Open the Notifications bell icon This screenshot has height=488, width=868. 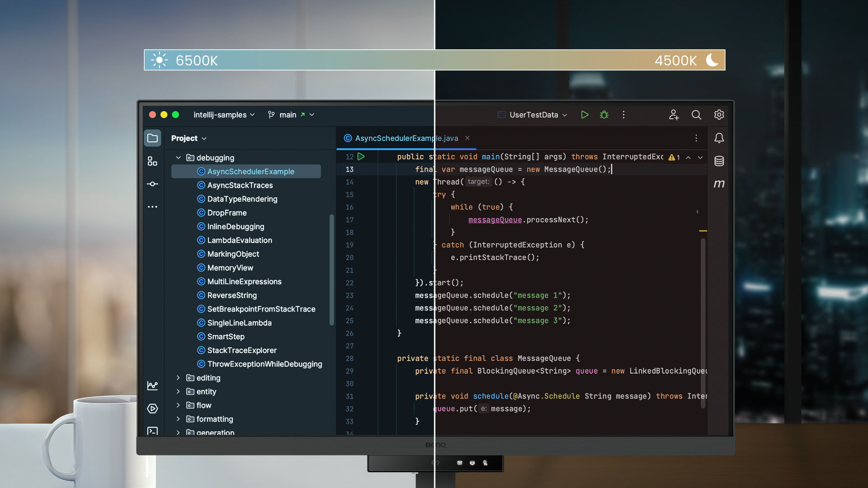click(x=719, y=138)
